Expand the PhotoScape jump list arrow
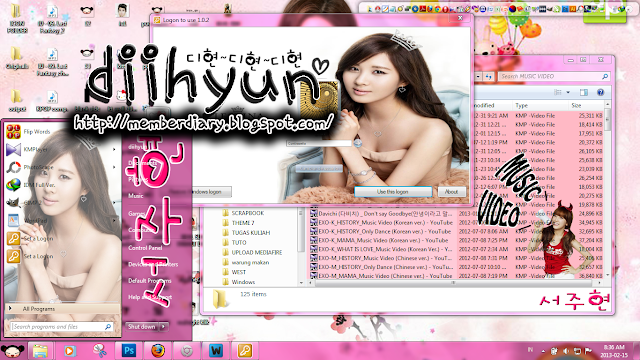This screenshot has height=360, width=640. (114, 167)
